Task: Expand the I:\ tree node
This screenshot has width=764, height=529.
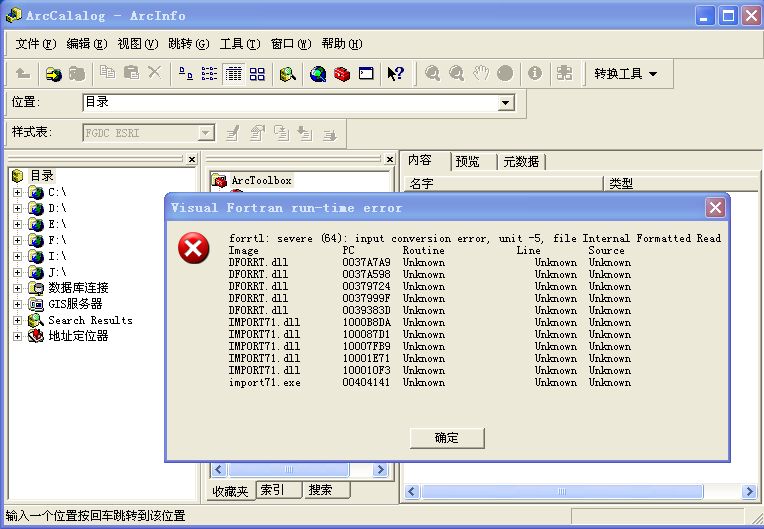Action: [x=18, y=256]
